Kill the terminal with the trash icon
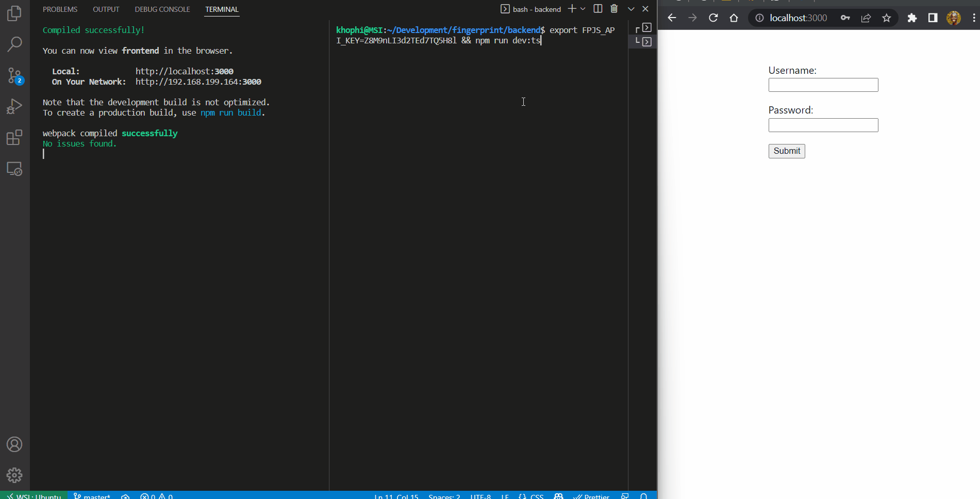This screenshot has height=499, width=980. (x=614, y=9)
